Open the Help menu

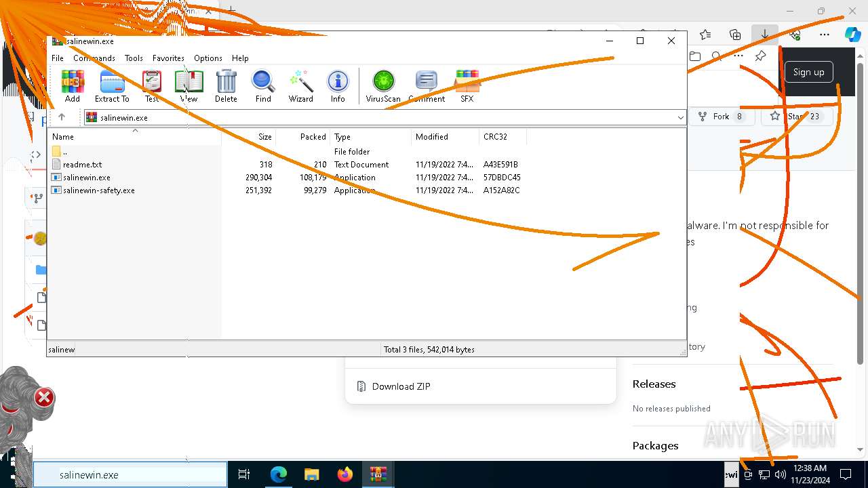(240, 58)
